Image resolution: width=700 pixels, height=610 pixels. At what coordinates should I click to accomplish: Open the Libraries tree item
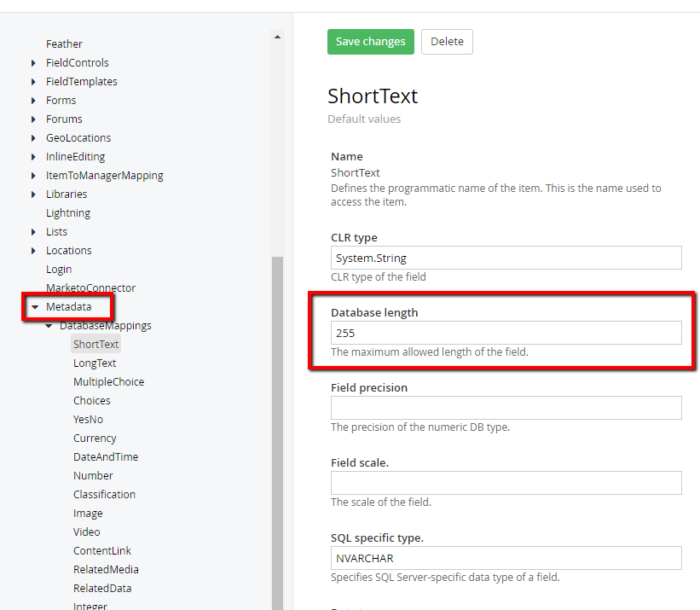(x=66, y=194)
